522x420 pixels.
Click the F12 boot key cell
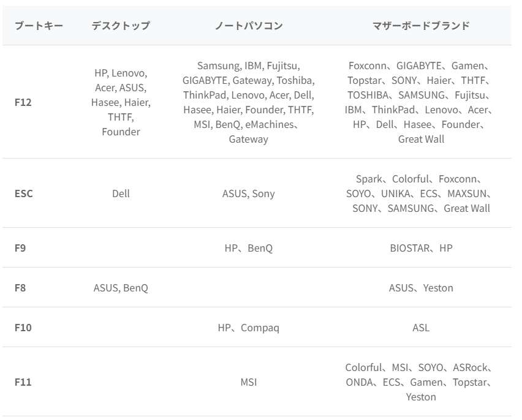tap(23, 102)
